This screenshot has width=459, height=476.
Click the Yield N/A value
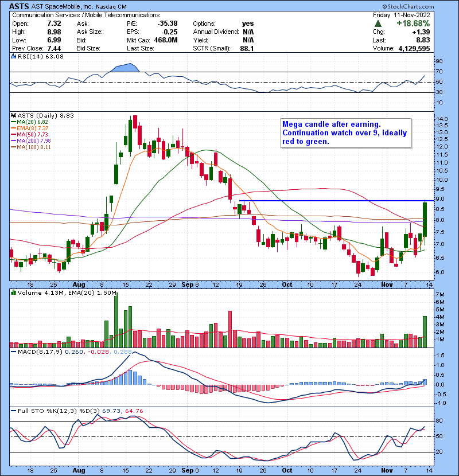click(248, 40)
